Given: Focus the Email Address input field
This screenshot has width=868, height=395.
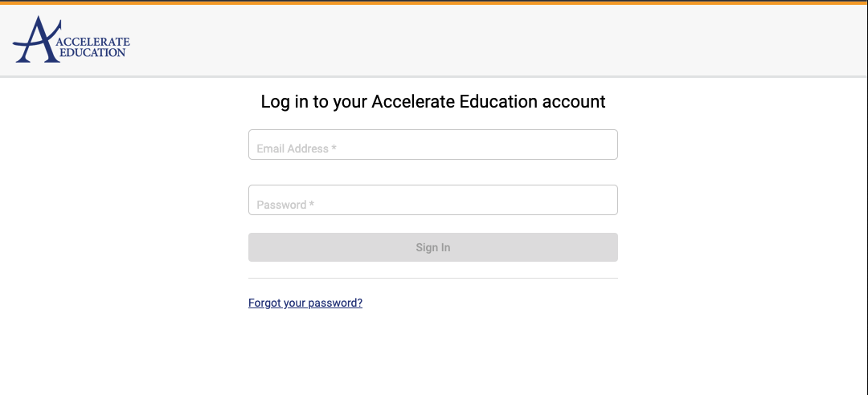Looking at the screenshot, I should click(x=433, y=145).
